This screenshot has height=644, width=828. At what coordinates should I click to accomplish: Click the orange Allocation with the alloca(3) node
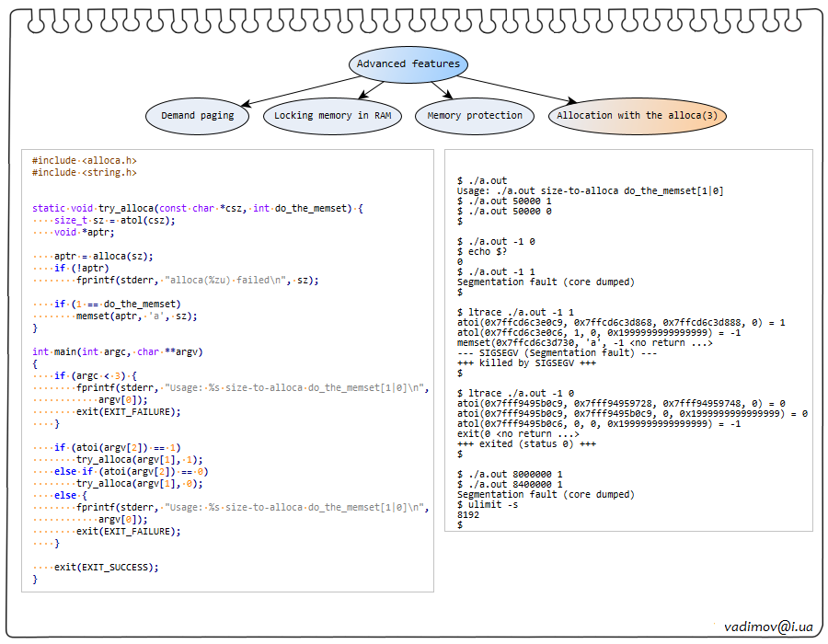click(x=637, y=116)
